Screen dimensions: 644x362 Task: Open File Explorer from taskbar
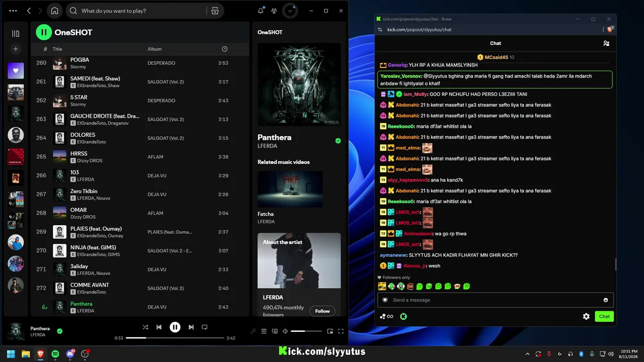tap(26, 354)
